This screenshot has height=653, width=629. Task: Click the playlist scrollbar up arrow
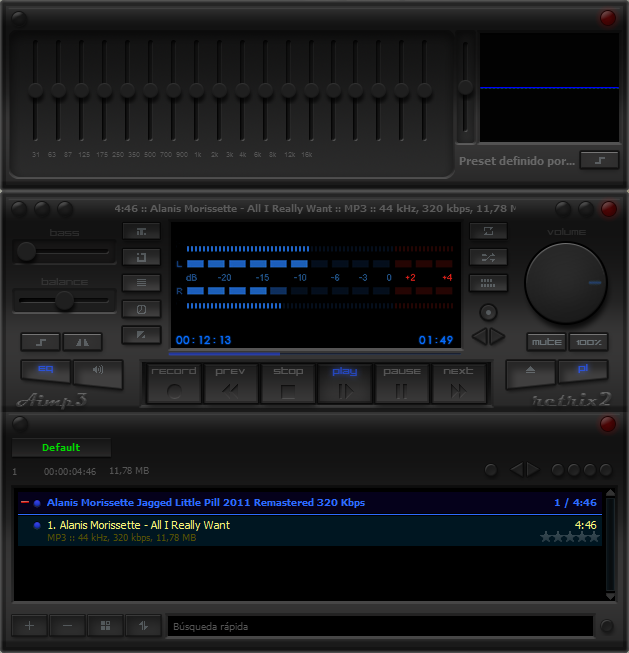pyautogui.click(x=610, y=493)
